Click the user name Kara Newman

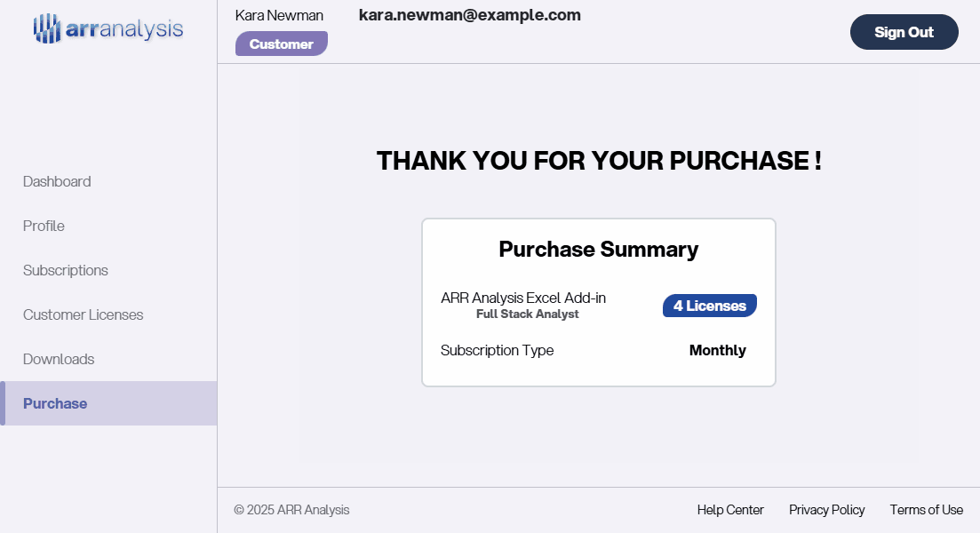pyautogui.click(x=279, y=15)
